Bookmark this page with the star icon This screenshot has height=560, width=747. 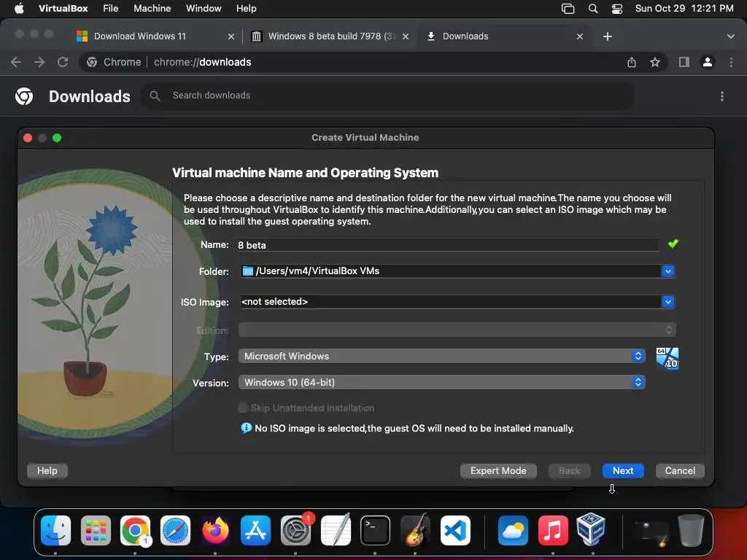click(655, 62)
